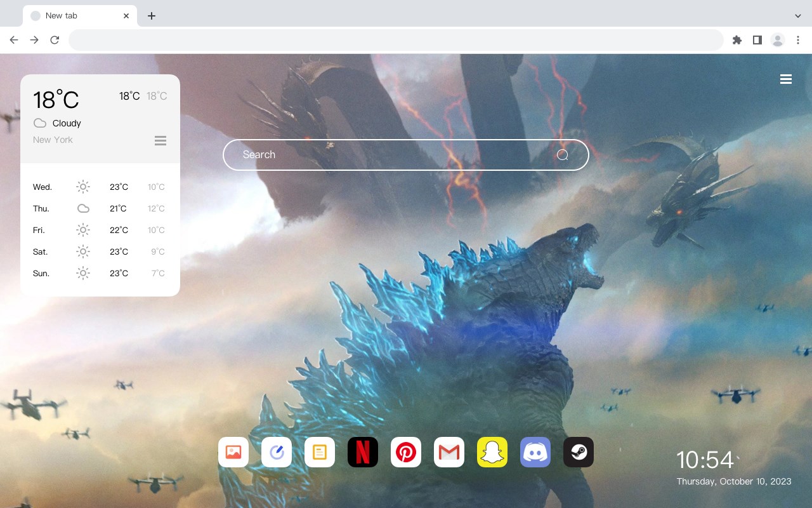Click the 9°C Saturday low temperature

pos(158,252)
